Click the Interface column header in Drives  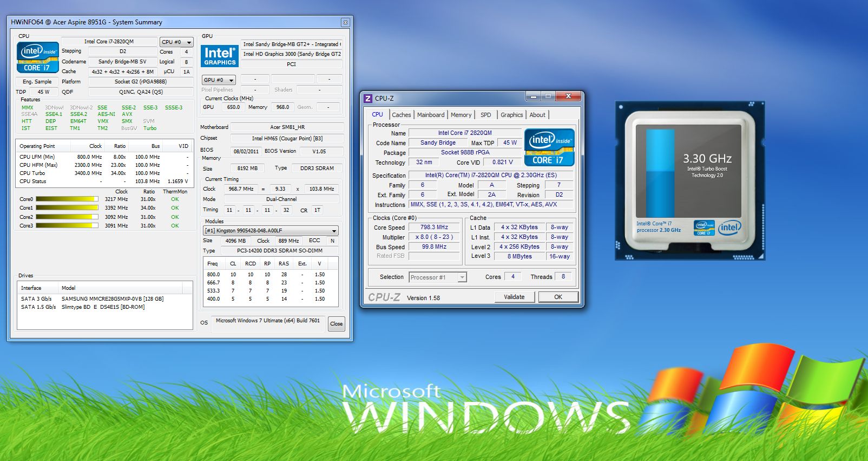[38, 288]
